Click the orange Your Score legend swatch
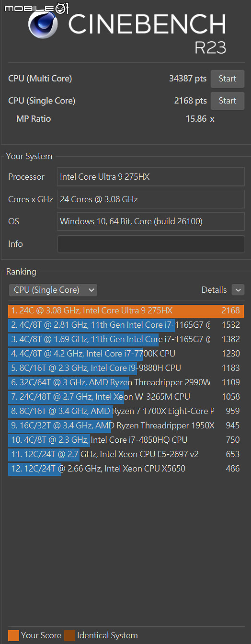The width and height of the screenshot is (251, 644). (13, 635)
